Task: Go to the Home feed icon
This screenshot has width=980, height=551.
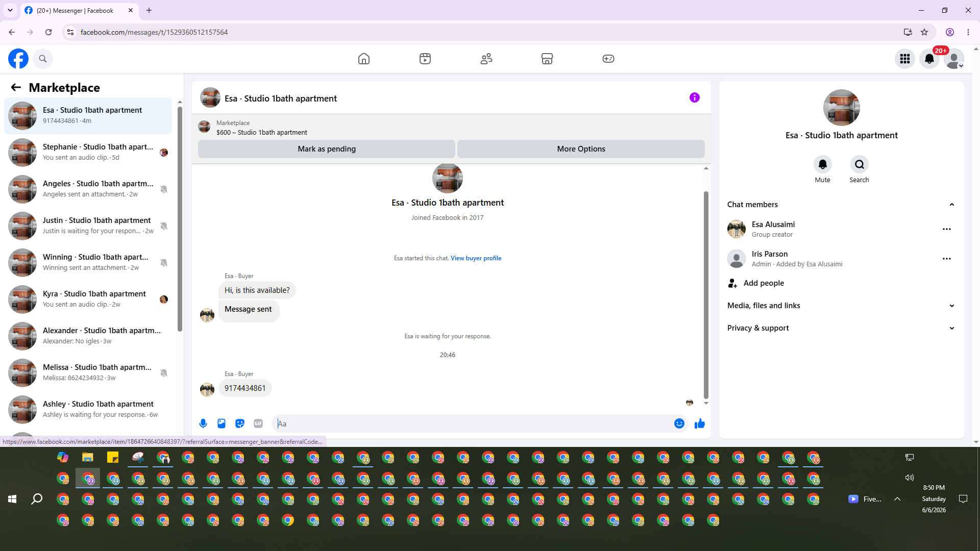Action: pos(364,59)
